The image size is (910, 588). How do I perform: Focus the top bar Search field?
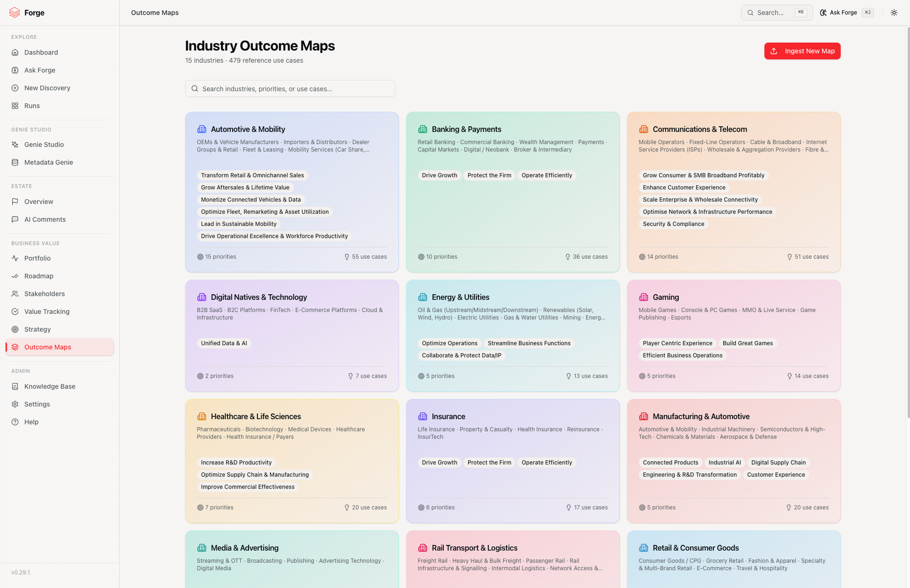coord(777,13)
